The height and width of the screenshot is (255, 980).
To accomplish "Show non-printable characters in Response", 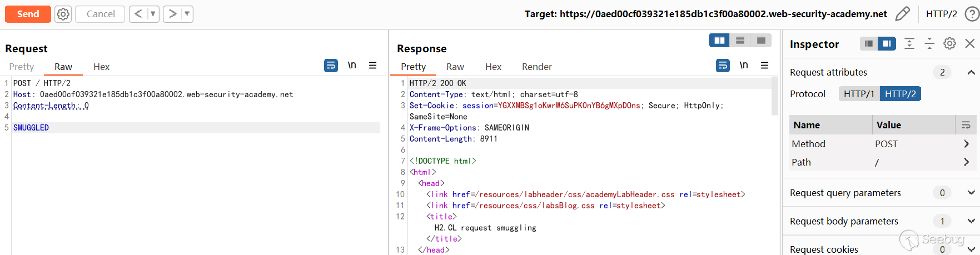I will point(744,66).
